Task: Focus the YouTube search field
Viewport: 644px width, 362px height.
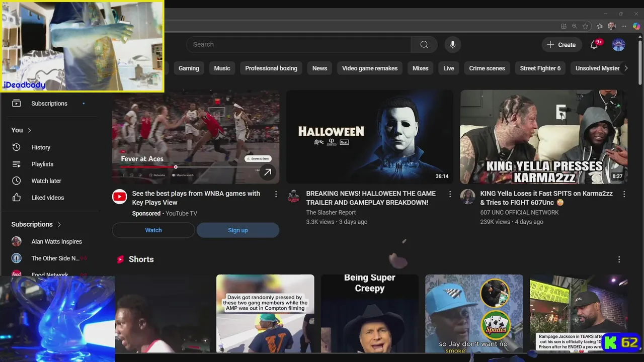Action: coord(298,44)
